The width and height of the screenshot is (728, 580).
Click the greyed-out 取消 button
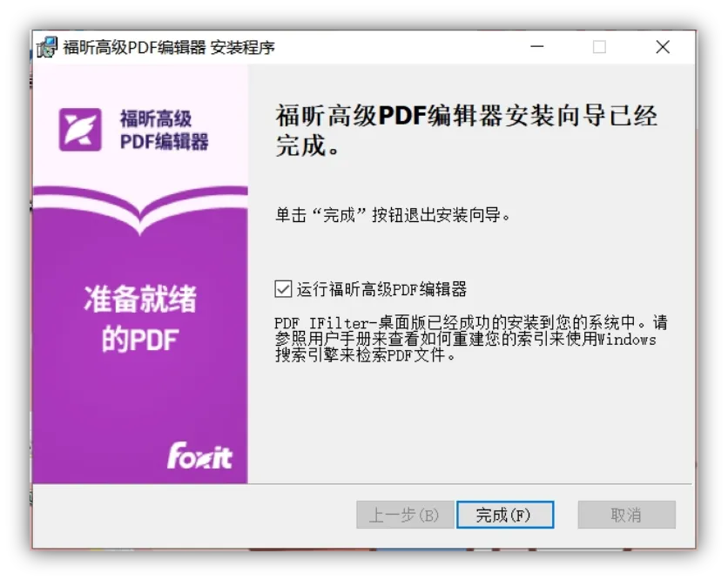(x=626, y=515)
